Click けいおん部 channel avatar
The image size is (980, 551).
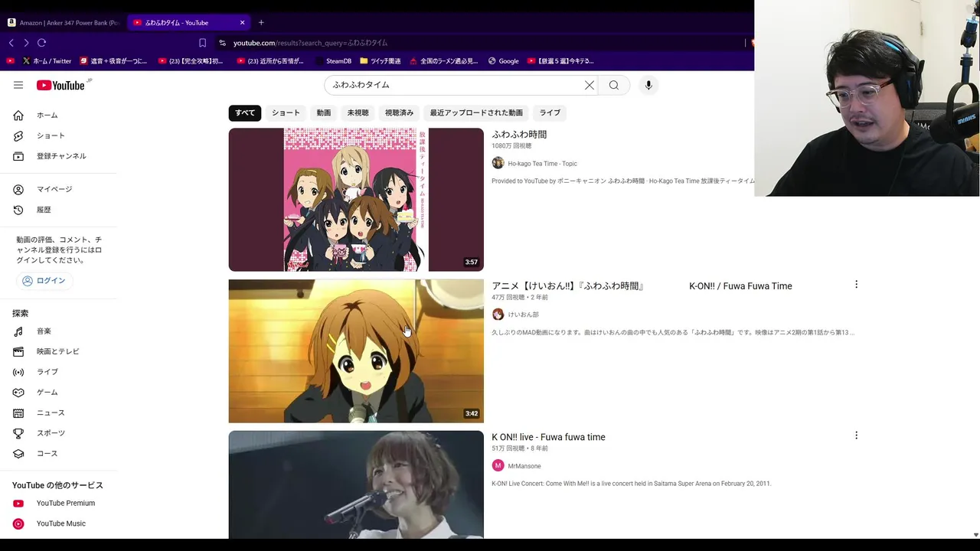(498, 315)
